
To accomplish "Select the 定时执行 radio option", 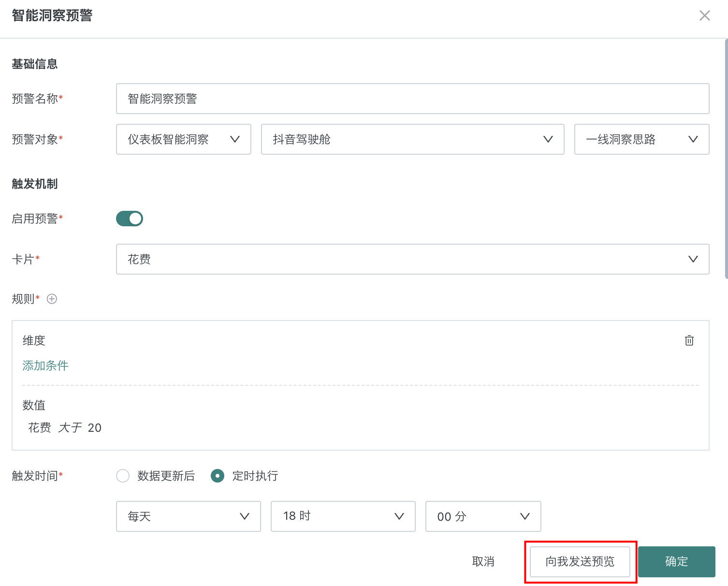I will coord(218,476).
